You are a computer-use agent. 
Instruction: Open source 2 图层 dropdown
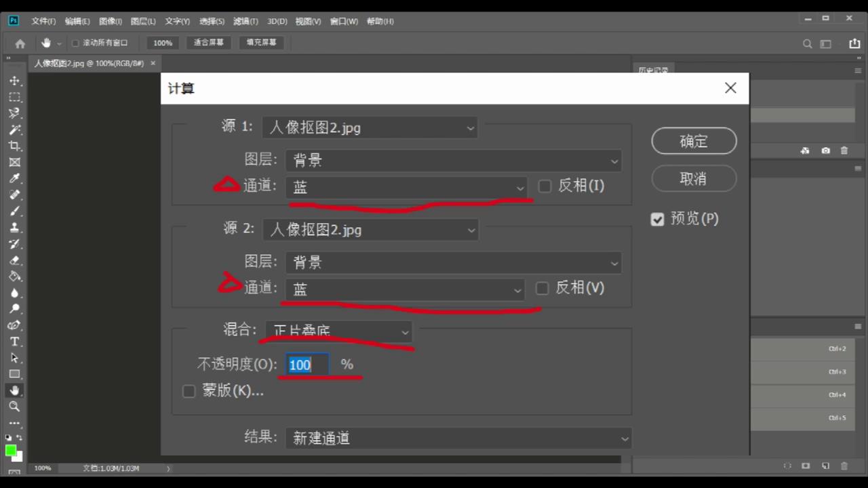[x=454, y=263]
